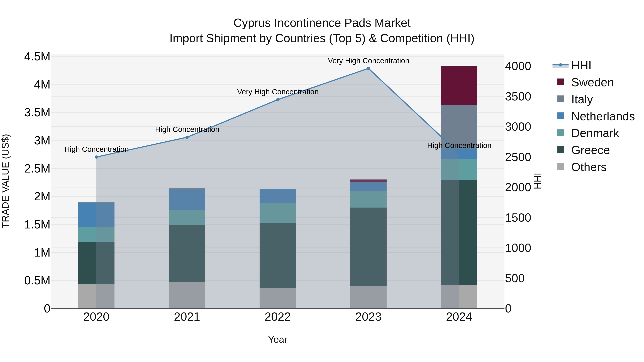Screen dimensions: 644x362
Task: Click the Greece segment of 2021 bar
Action: pyautogui.click(x=187, y=253)
